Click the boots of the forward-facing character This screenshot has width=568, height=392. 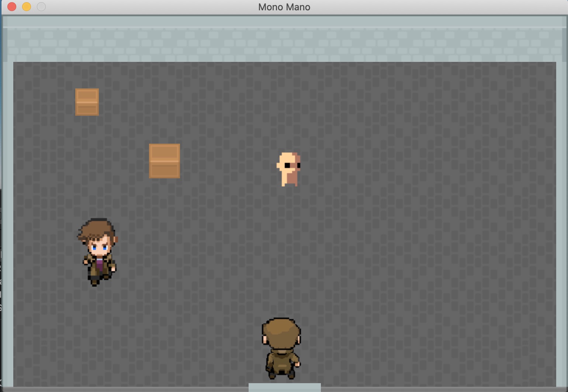(95, 281)
